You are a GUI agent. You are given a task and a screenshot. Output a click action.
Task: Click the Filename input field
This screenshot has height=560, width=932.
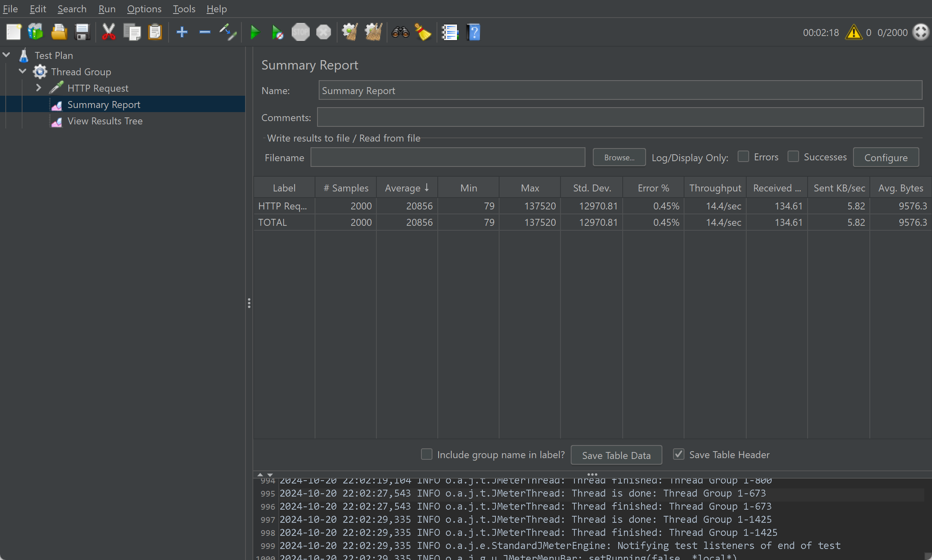(x=448, y=157)
